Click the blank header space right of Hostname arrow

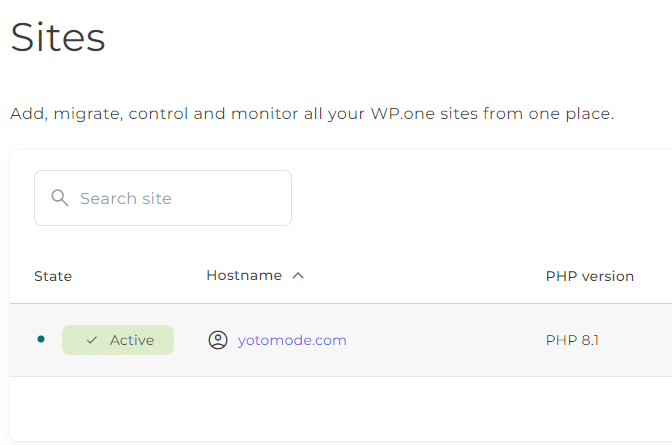click(x=420, y=276)
